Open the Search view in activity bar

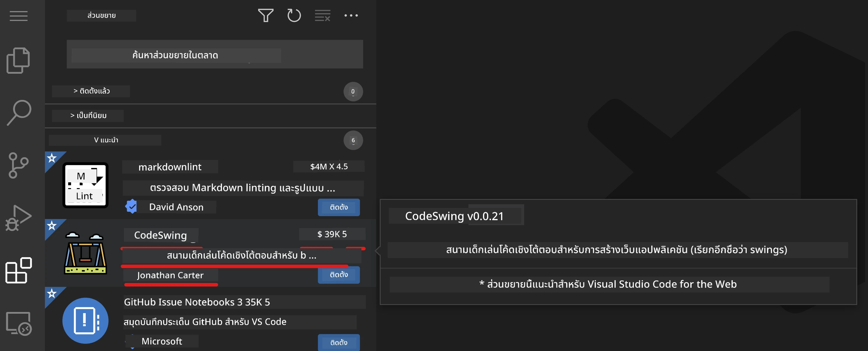[19, 113]
